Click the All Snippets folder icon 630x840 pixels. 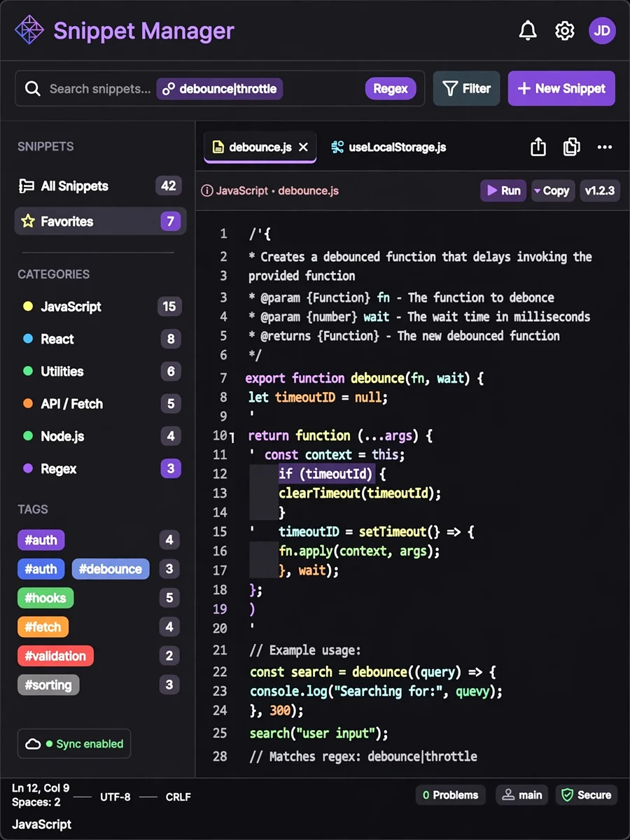coord(27,186)
